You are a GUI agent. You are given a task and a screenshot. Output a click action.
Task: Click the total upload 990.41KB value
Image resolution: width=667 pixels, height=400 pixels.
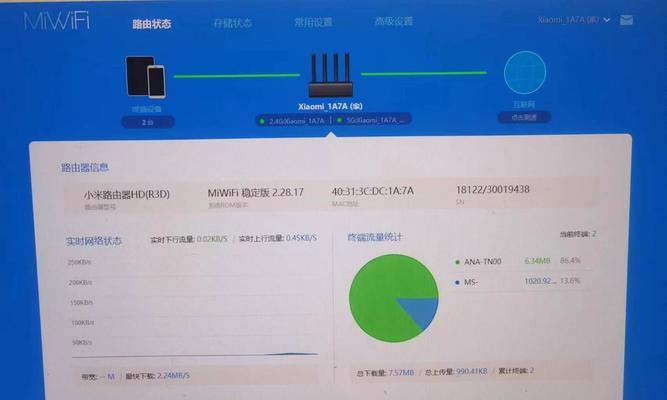click(x=471, y=371)
